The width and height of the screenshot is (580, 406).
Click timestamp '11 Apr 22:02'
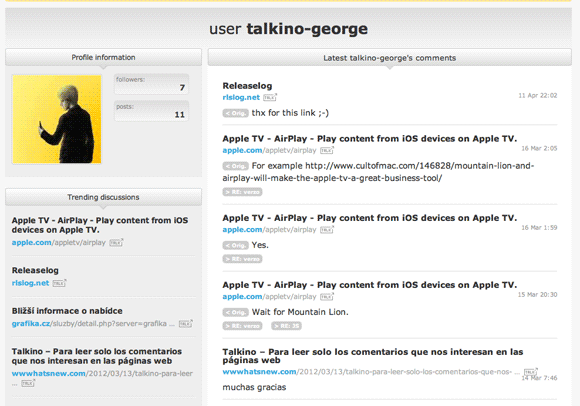coord(537,95)
